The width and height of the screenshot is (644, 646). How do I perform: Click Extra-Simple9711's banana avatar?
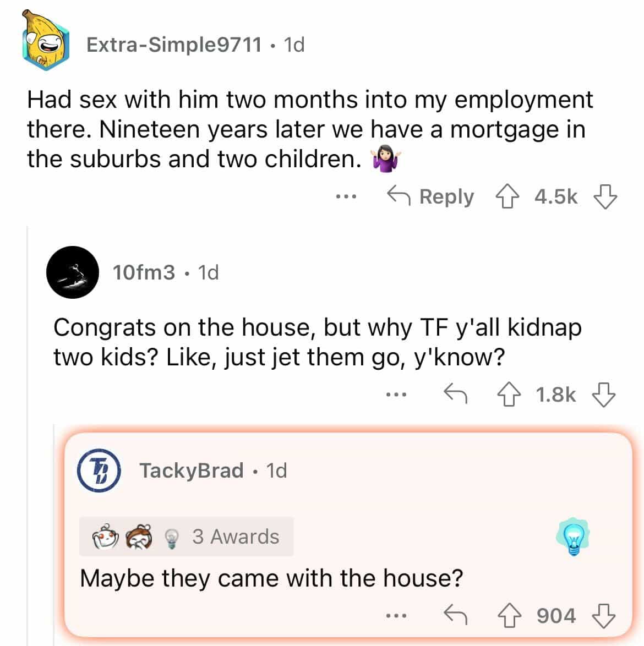tap(46, 42)
